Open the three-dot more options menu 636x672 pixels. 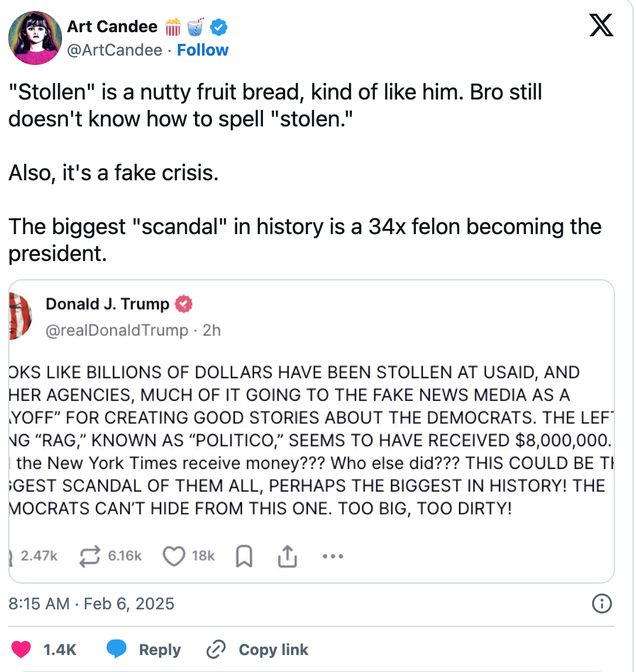click(x=333, y=556)
